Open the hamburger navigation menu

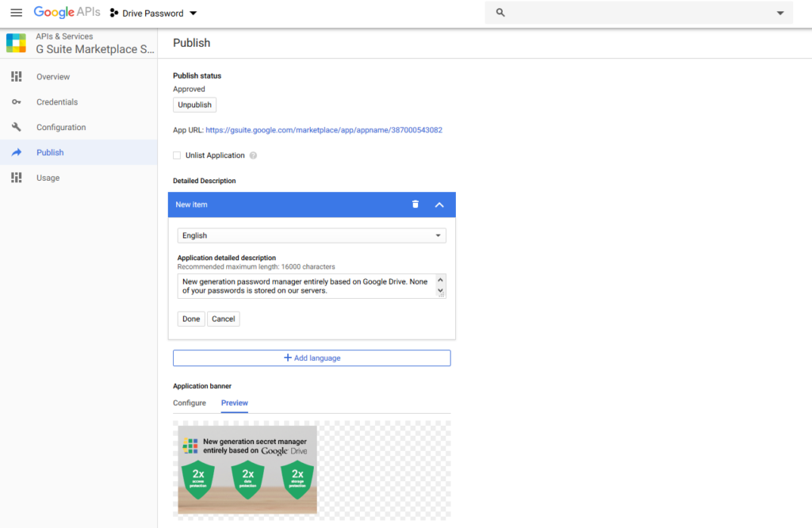[x=17, y=13]
